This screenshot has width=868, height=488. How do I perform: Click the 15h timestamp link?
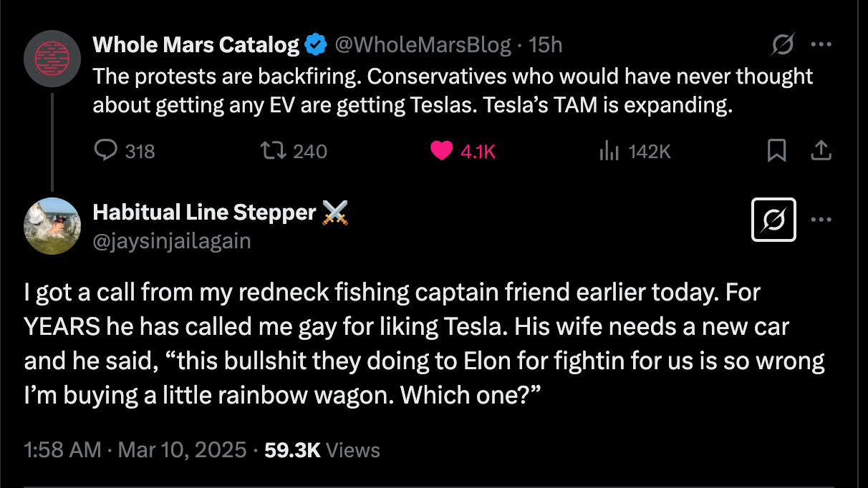[x=545, y=45]
